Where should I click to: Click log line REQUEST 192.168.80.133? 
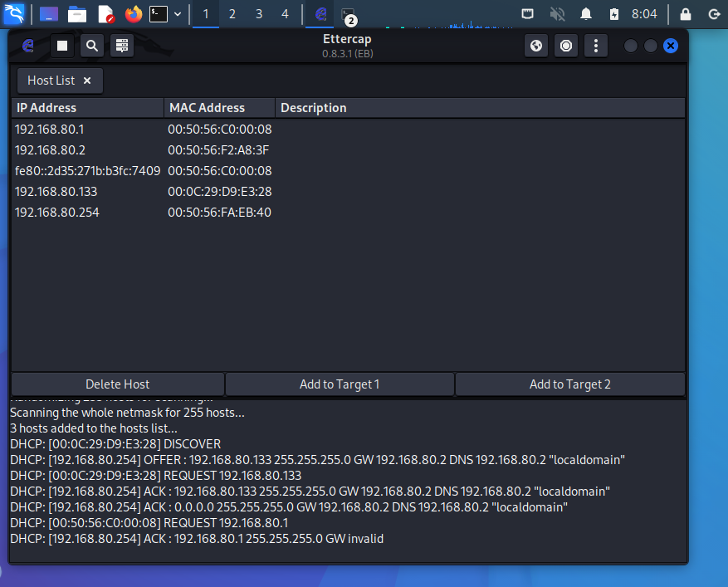tap(155, 476)
